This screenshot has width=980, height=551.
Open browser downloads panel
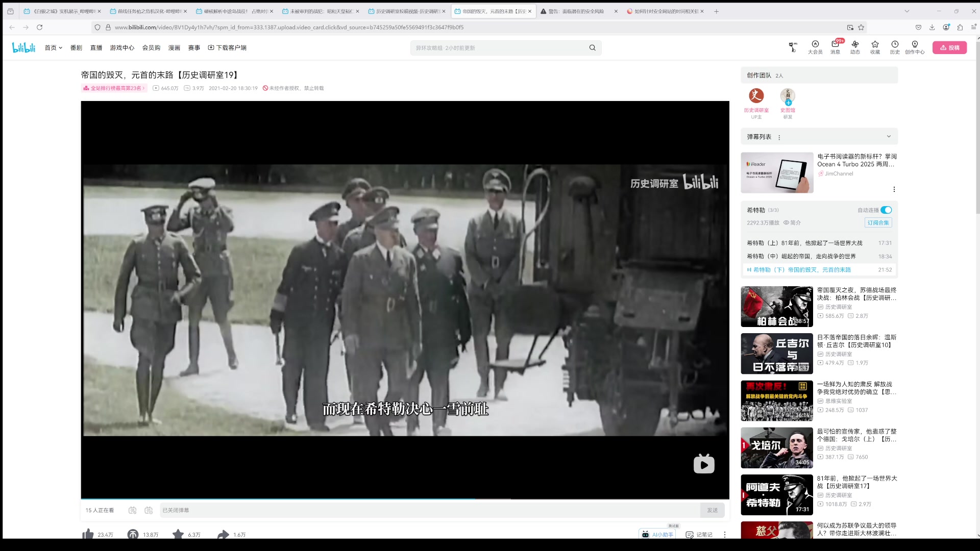pyautogui.click(x=932, y=27)
